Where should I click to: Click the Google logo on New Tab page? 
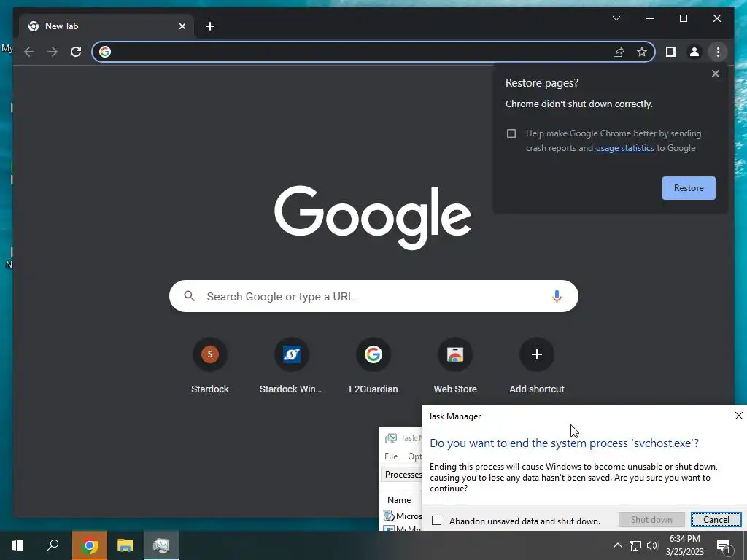click(x=373, y=217)
